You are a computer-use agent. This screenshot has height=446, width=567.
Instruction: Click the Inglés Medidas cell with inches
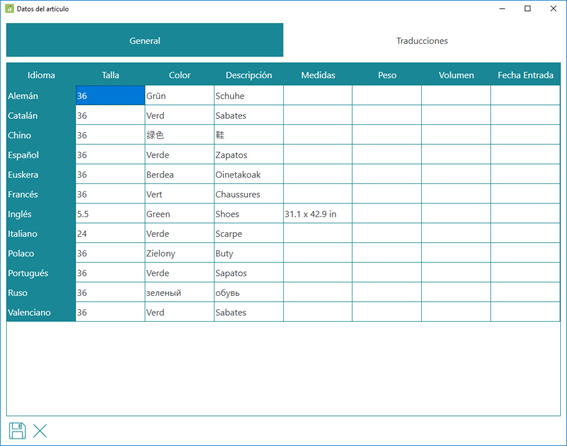(318, 214)
